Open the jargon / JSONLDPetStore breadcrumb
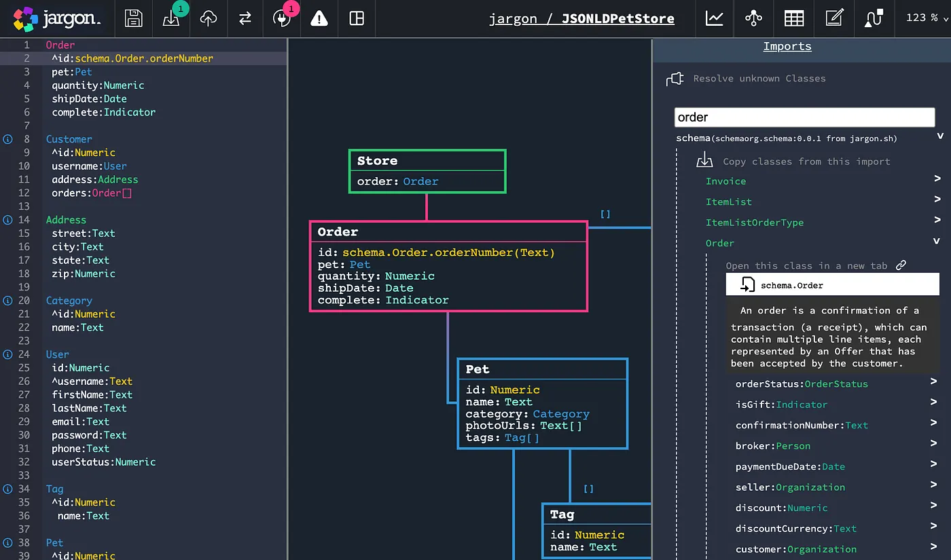951x560 pixels. click(x=581, y=18)
